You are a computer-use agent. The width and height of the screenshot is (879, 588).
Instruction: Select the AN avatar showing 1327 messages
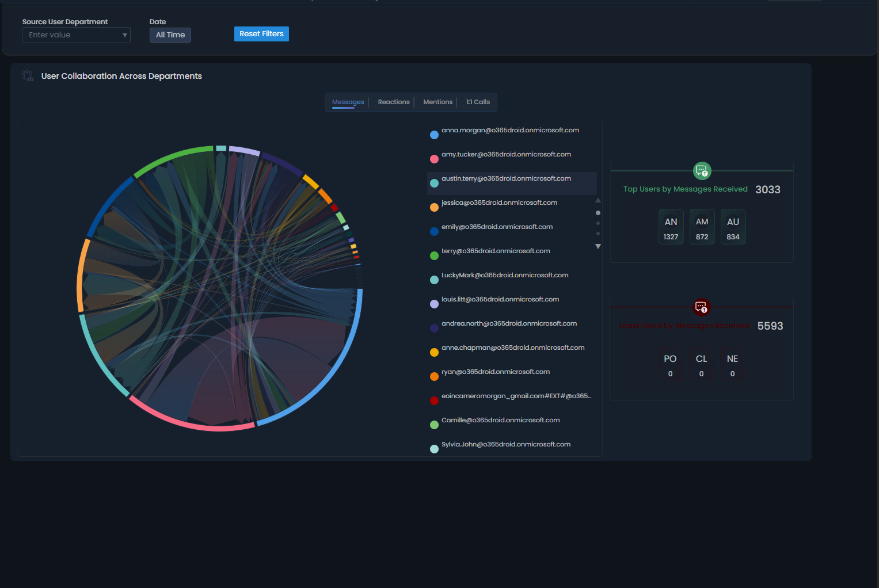pyautogui.click(x=671, y=226)
